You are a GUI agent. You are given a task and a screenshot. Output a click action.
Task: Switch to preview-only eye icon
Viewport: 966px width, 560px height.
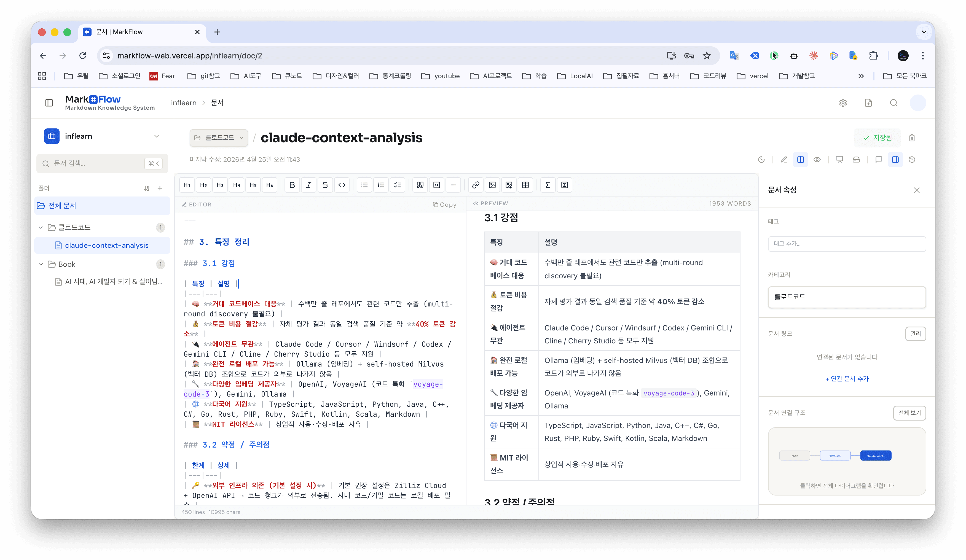[x=817, y=160]
